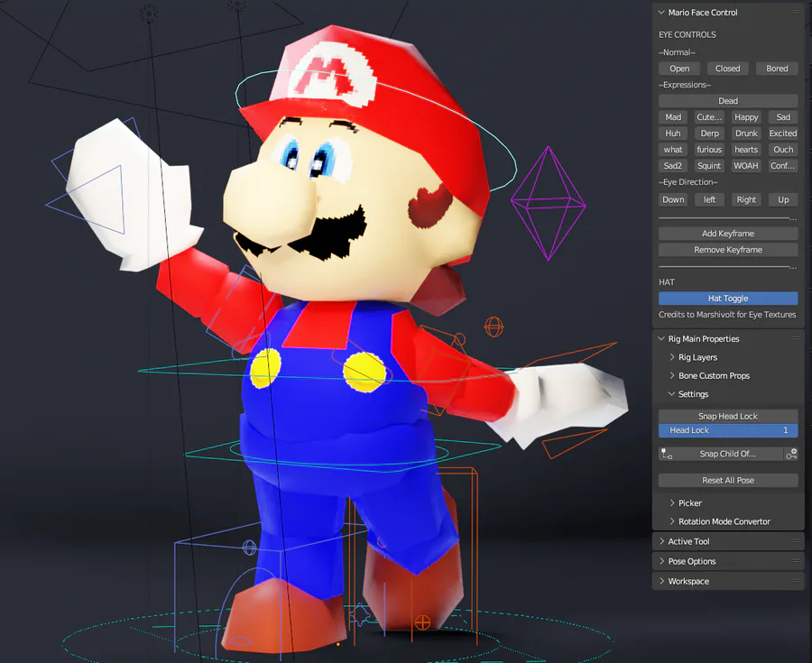The width and height of the screenshot is (812, 663).
Task: Select the orange crosshair circle control near Mario's shoulder
Action: [x=494, y=327]
